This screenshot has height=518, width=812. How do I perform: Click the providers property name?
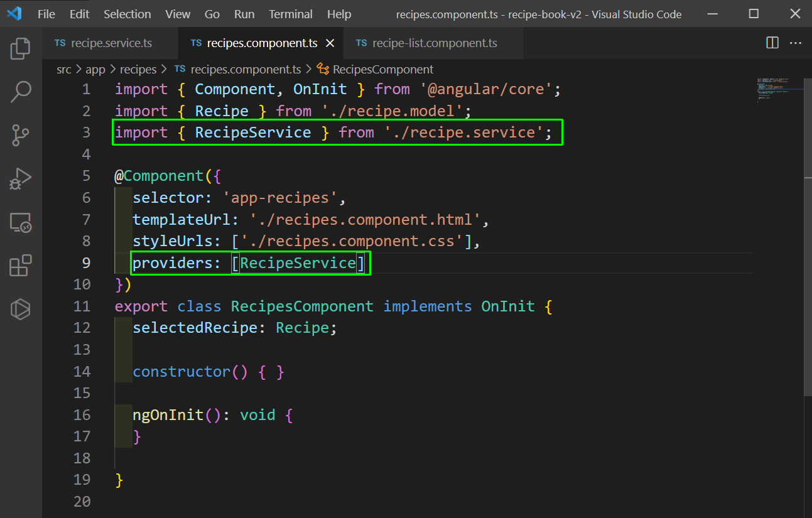point(173,262)
